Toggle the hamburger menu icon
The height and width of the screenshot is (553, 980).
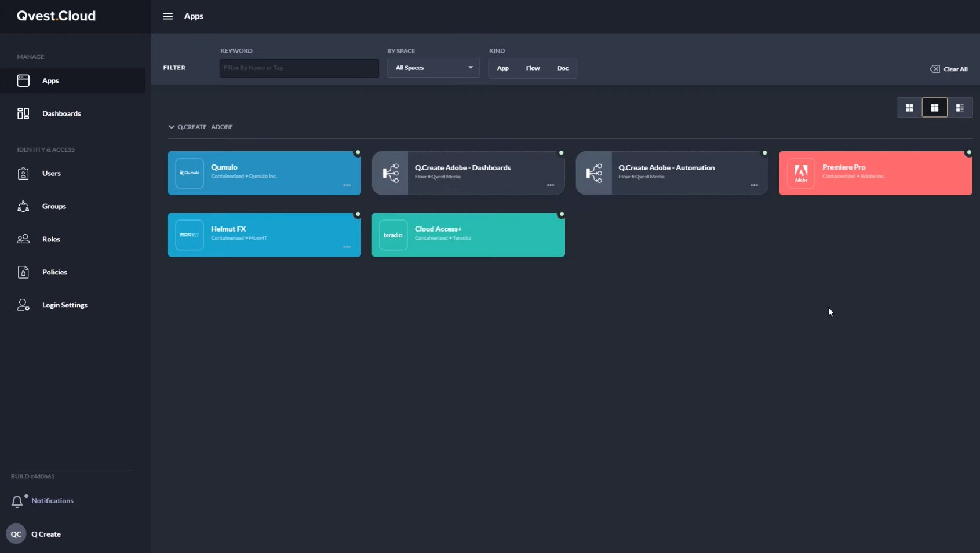[167, 16]
